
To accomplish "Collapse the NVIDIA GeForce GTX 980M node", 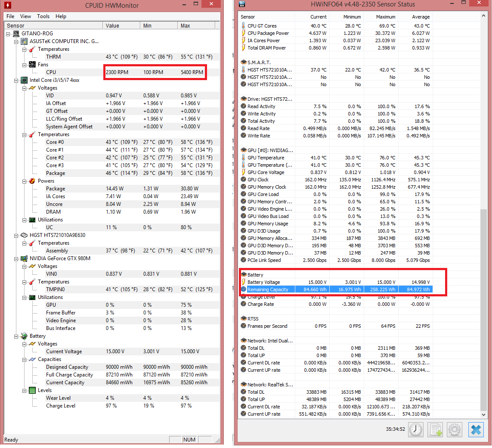I will click(x=16, y=259).
